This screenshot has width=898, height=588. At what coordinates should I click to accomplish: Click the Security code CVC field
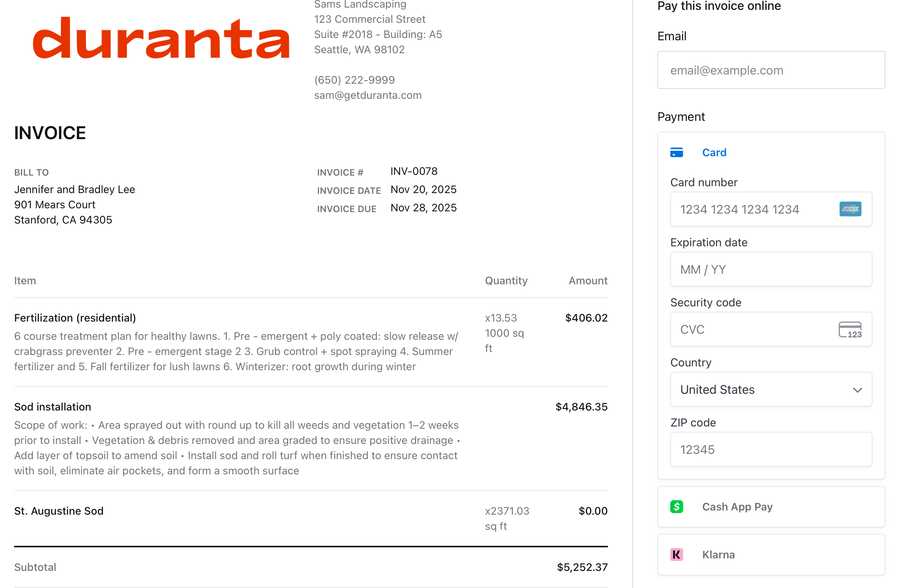point(753,330)
